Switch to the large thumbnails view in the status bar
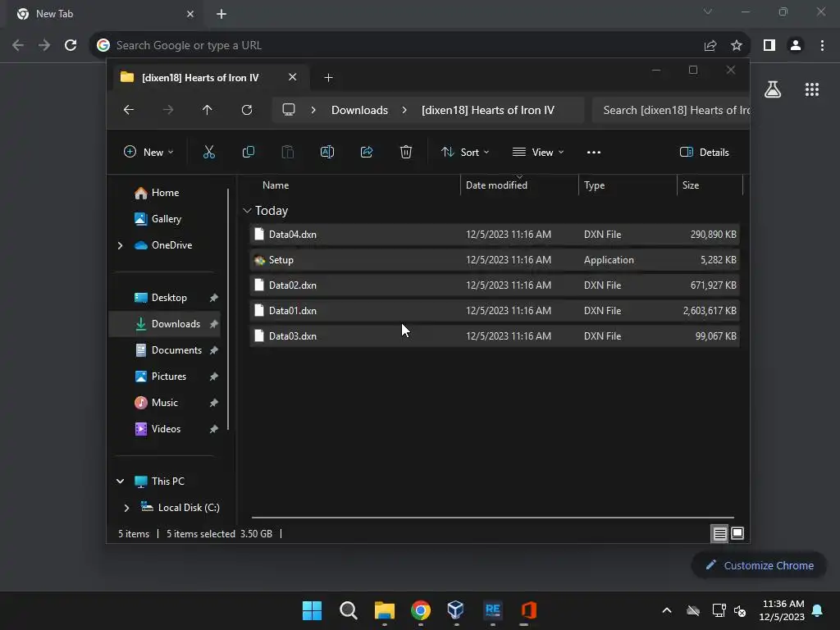This screenshot has width=840, height=630. click(x=737, y=533)
